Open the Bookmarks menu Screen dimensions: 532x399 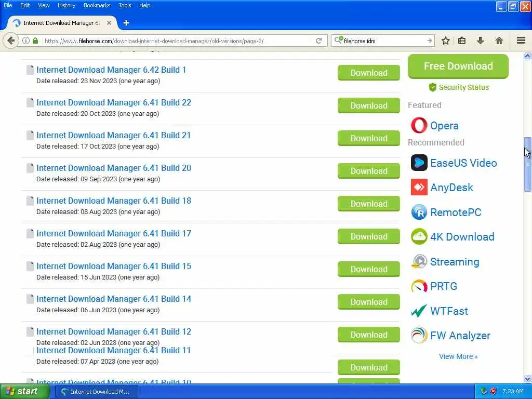(x=97, y=5)
